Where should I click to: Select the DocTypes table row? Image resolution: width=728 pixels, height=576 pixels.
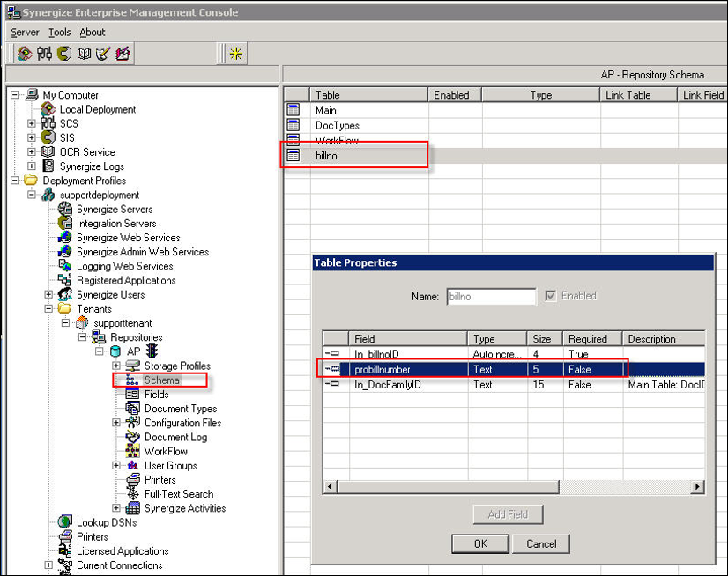505,125
